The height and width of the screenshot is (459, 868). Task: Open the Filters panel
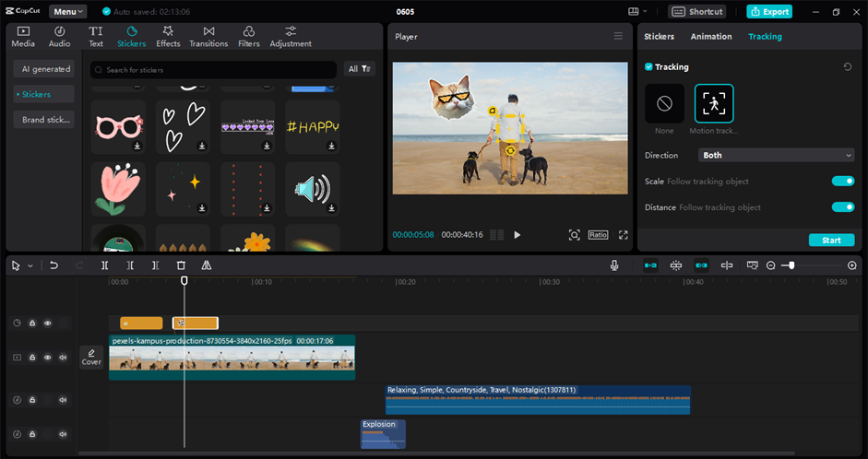pos(248,37)
